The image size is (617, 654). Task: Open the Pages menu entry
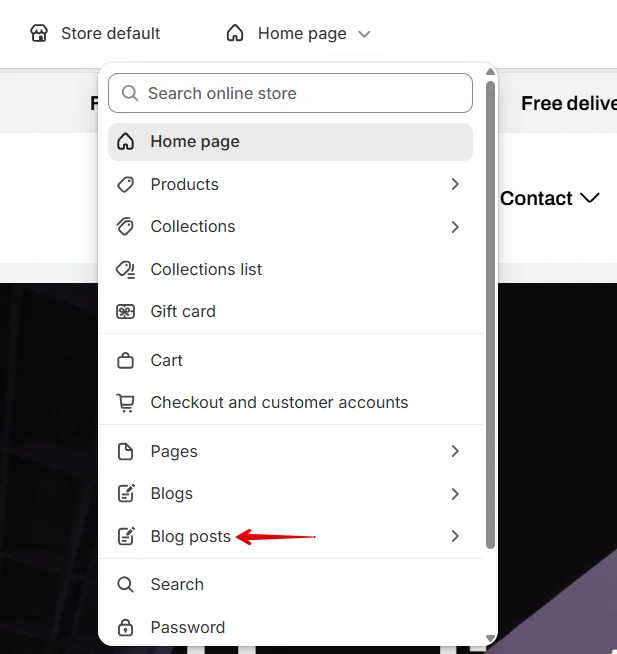[290, 451]
